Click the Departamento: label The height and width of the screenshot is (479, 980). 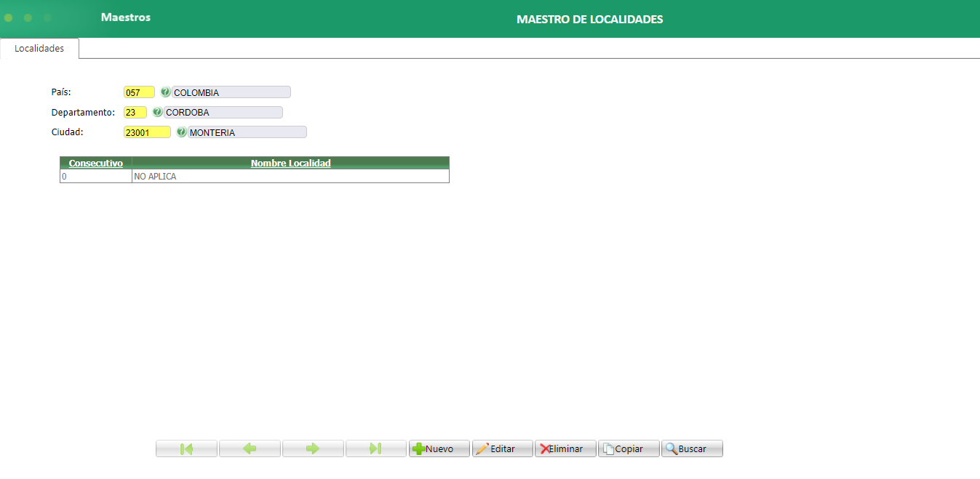(x=83, y=113)
